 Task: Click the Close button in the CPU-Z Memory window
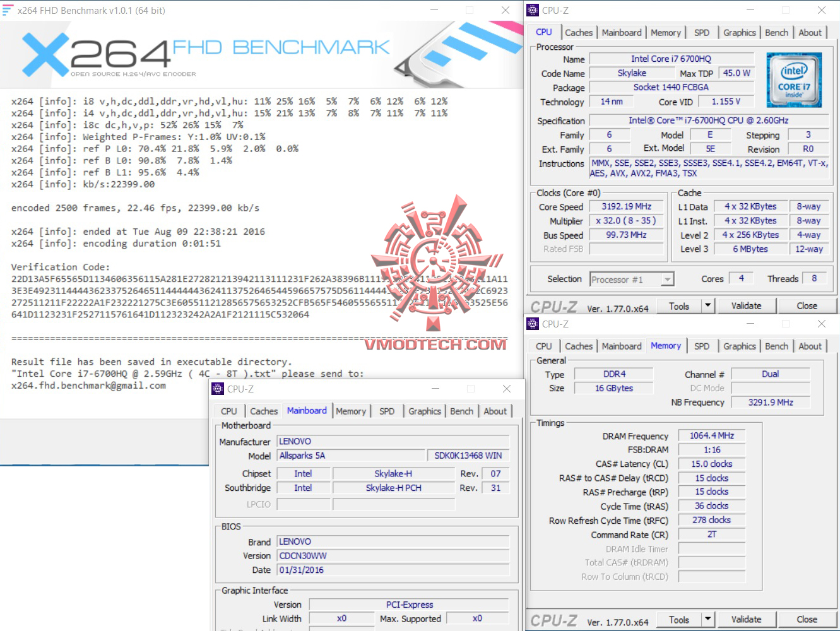click(807, 620)
